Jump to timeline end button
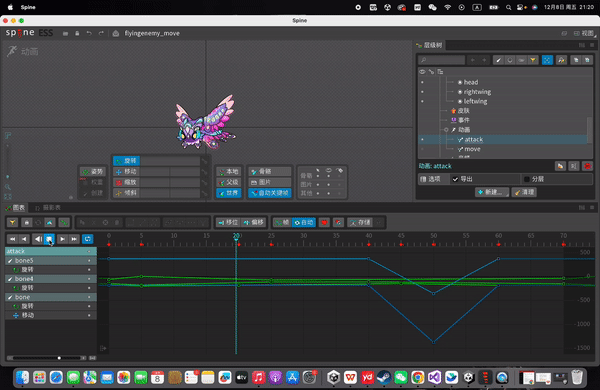This screenshot has height=390, width=600. [74, 239]
